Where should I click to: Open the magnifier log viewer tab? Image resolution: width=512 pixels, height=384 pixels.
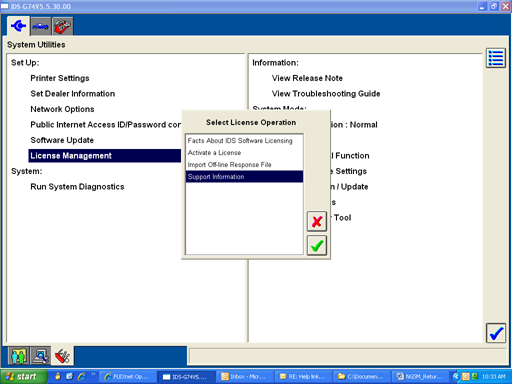pyautogui.click(x=41, y=356)
